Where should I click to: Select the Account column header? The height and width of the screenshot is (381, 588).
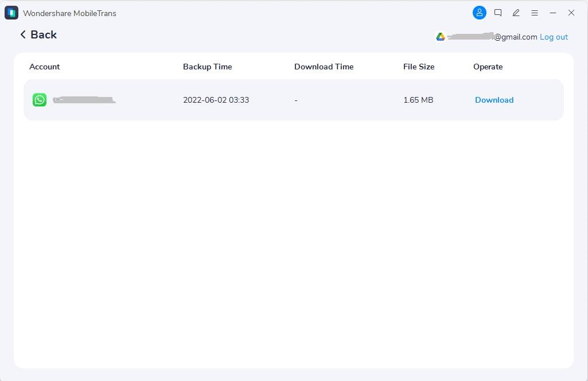(44, 67)
